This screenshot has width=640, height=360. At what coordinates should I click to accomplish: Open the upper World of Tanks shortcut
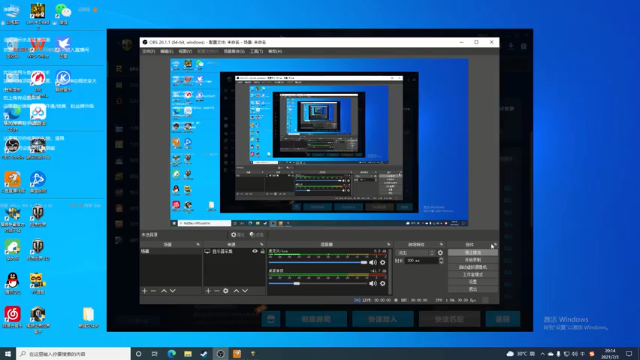(x=38, y=216)
